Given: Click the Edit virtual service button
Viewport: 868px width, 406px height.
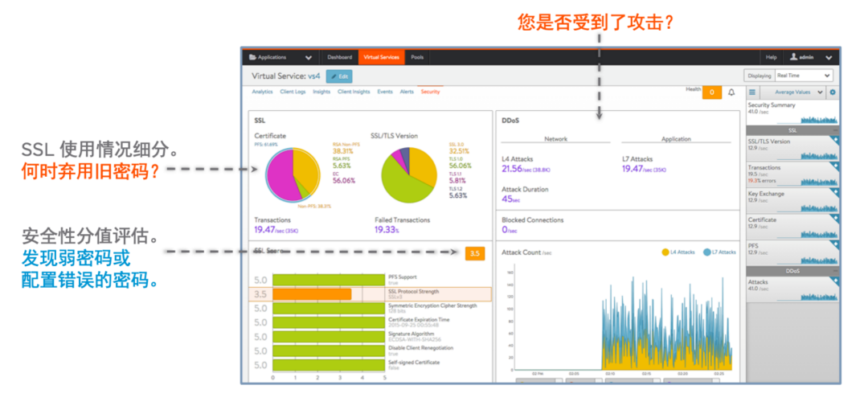Looking at the screenshot, I should tap(339, 76).
